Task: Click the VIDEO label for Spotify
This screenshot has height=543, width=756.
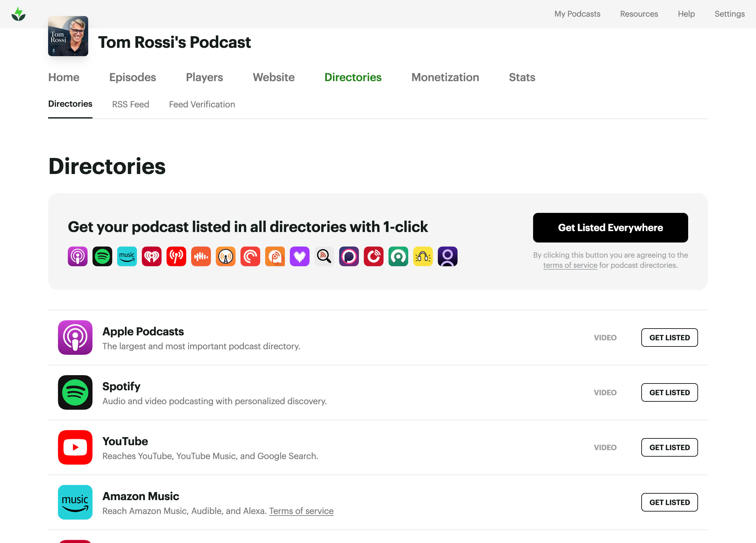Action: click(x=605, y=392)
